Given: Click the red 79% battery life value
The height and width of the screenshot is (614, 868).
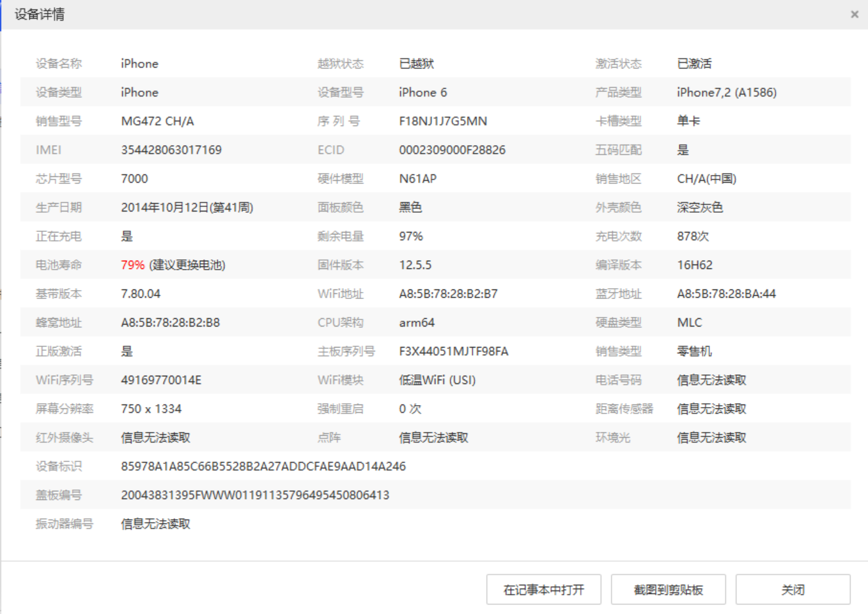Looking at the screenshot, I should click(133, 265).
